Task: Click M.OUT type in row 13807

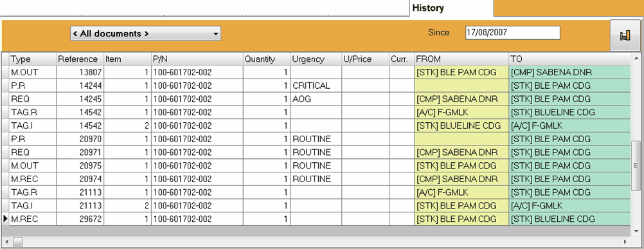Action: point(32,72)
